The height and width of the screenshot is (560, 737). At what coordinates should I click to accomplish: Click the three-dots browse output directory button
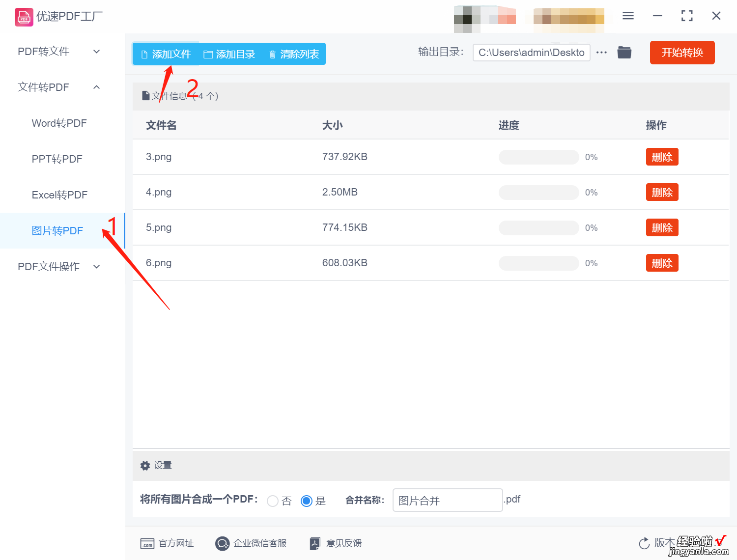[601, 52]
